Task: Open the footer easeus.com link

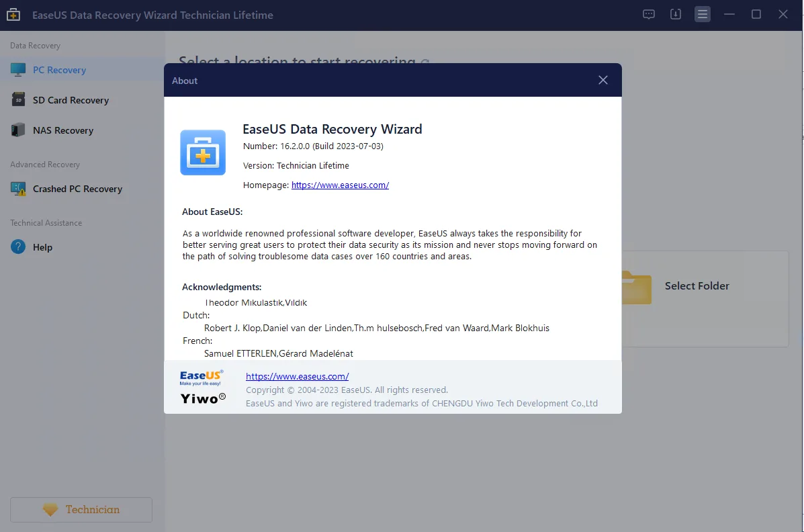Action: point(297,377)
